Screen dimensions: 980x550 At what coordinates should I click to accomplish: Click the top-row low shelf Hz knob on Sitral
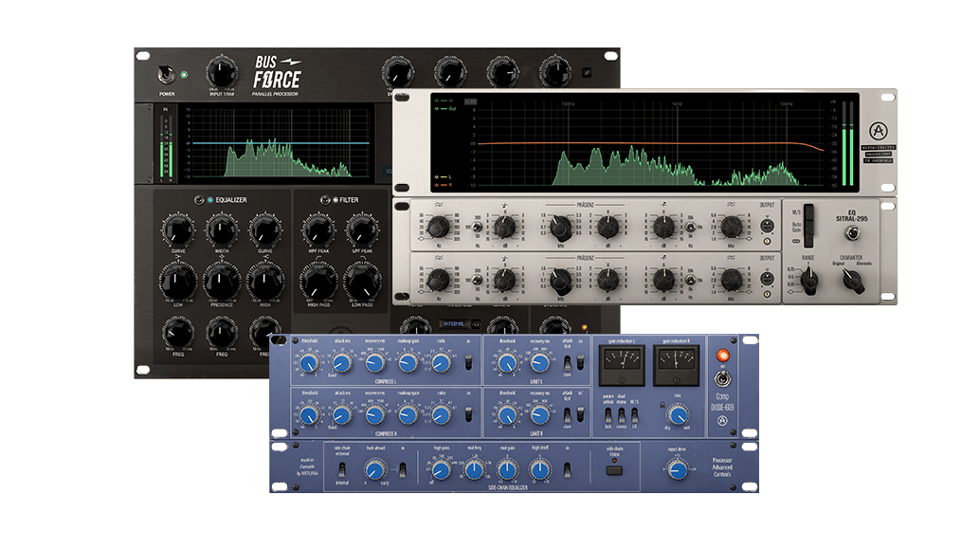coord(438,227)
